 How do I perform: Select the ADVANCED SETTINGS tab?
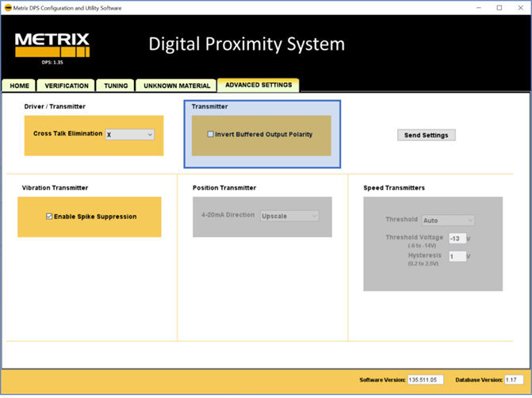click(258, 85)
